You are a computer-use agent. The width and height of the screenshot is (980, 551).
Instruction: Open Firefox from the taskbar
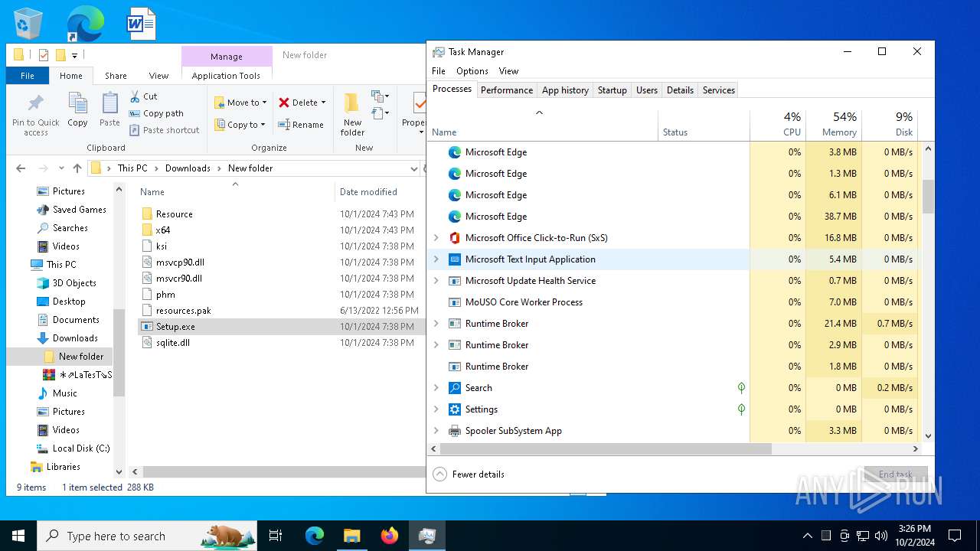click(x=389, y=536)
